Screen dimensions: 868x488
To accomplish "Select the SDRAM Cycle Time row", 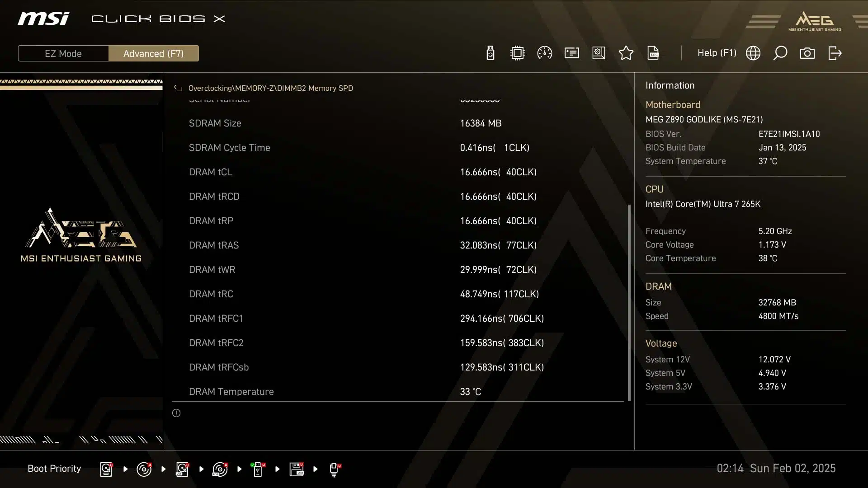I will point(398,148).
